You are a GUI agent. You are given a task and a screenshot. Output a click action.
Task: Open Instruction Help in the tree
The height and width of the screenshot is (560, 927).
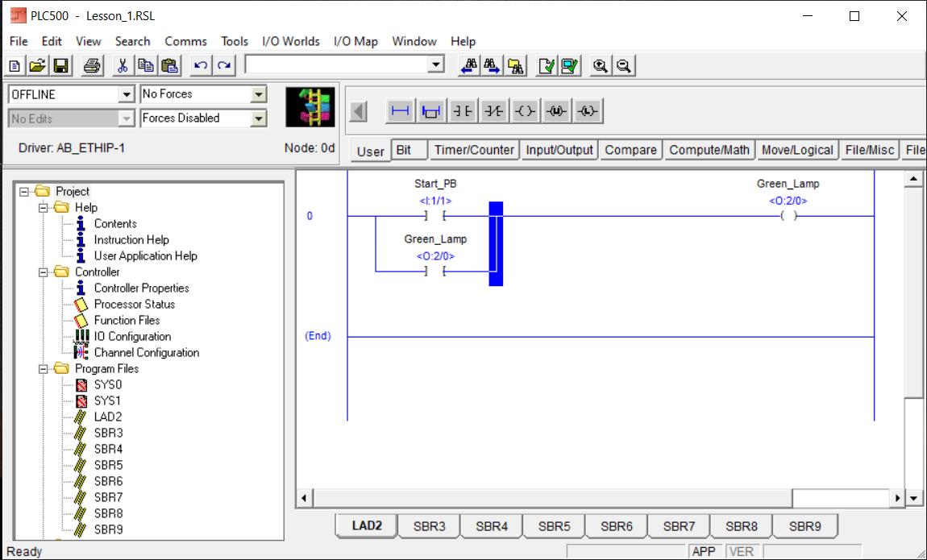[x=131, y=240]
